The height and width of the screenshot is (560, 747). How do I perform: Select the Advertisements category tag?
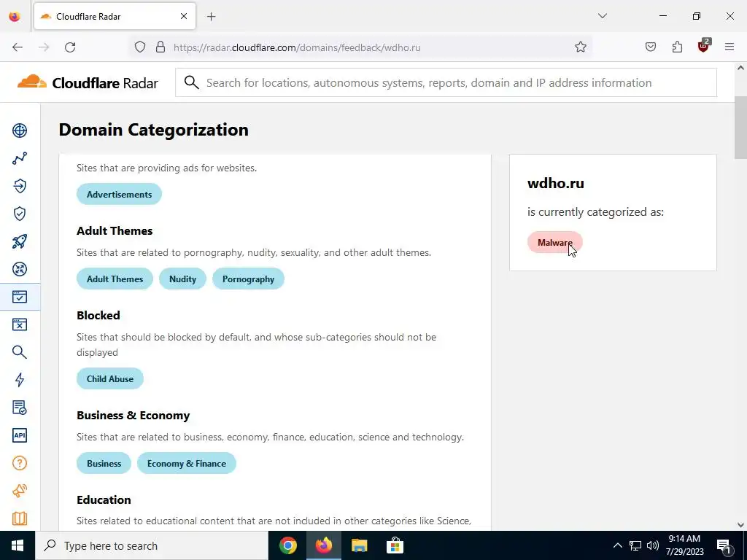click(x=119, y=194)
